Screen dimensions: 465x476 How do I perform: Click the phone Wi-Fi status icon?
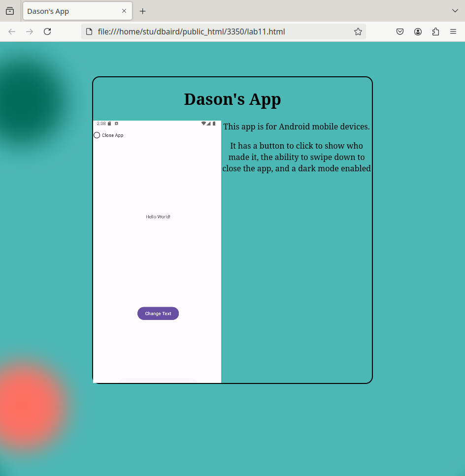[x=203, y=124]
